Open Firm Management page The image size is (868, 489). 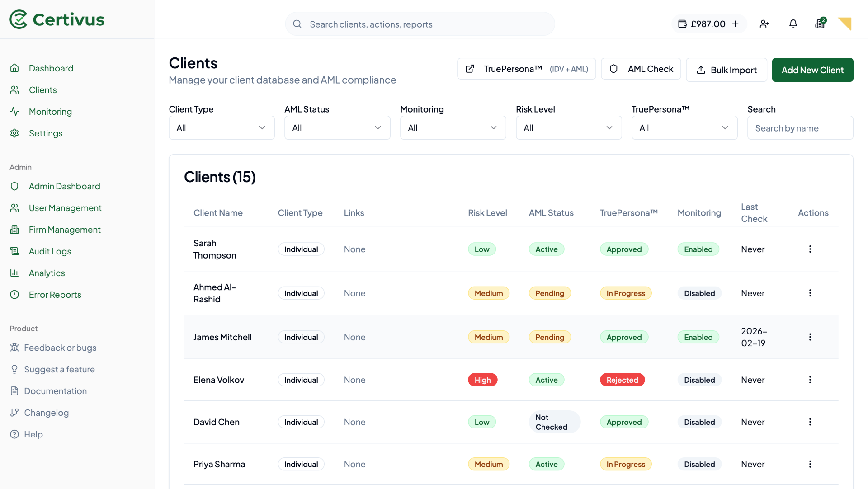tap(65, 230)
